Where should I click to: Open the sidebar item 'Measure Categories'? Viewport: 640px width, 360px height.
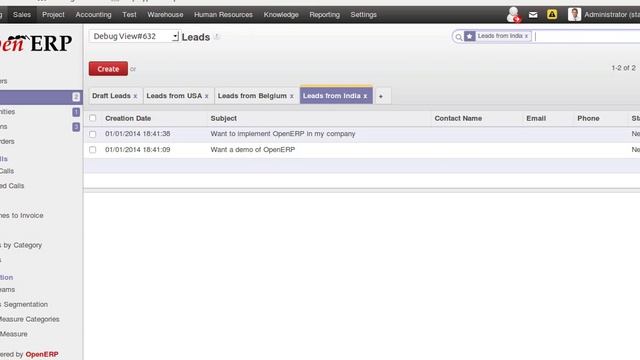(x=30, y=319)
